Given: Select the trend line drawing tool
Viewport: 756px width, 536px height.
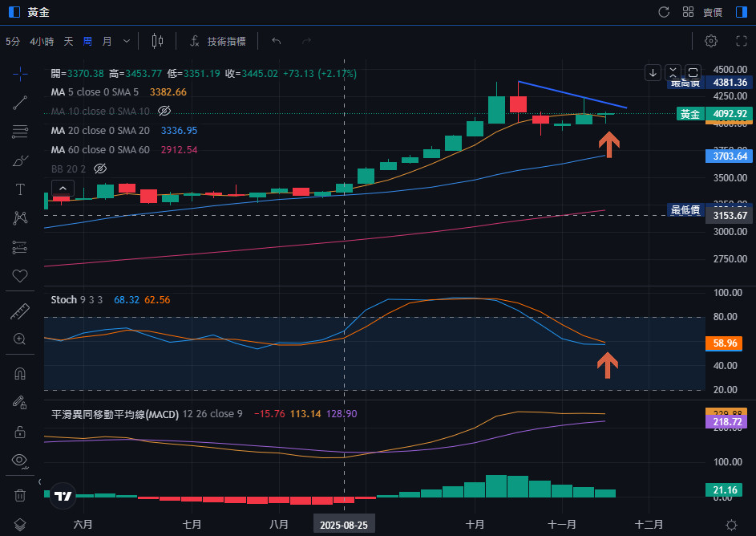Looking at the screenshot, I should pyautogui.click(x=20, y=102).
